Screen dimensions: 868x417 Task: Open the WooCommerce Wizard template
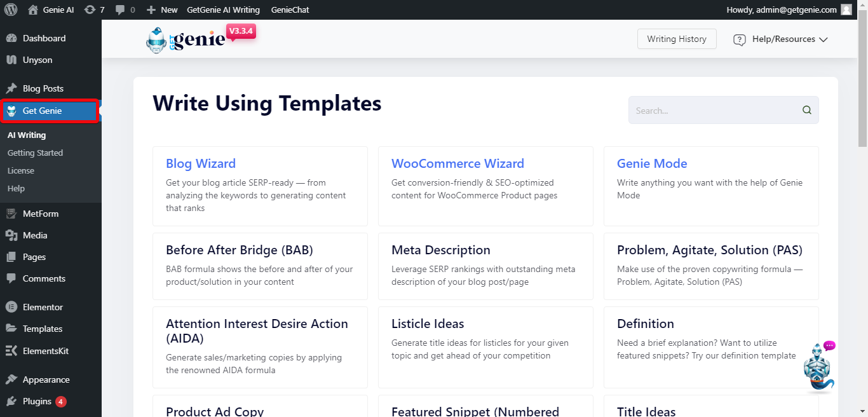(x=485, y=186)
